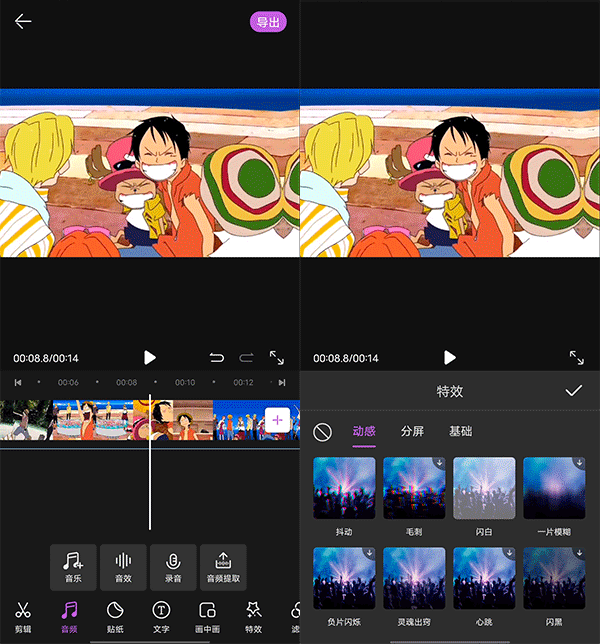Switch to the 分屏 split-screen category
The image size is (600, 644).
click(412, 432)
